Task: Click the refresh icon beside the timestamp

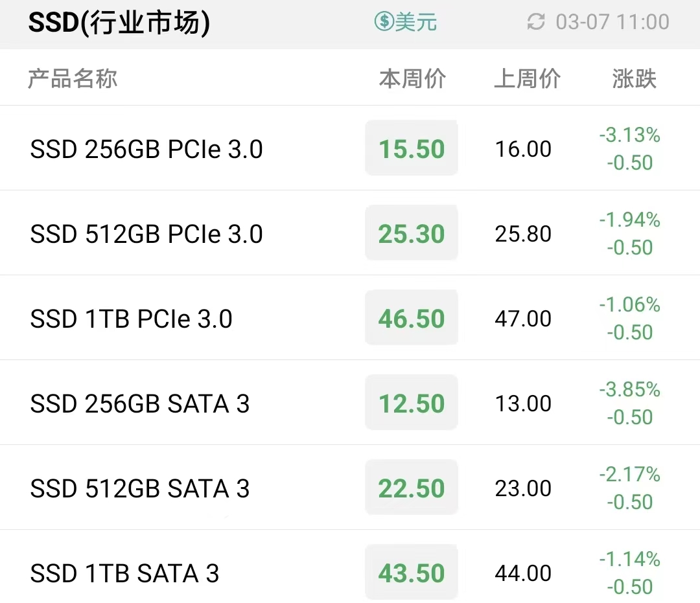Action: [536, 22]
